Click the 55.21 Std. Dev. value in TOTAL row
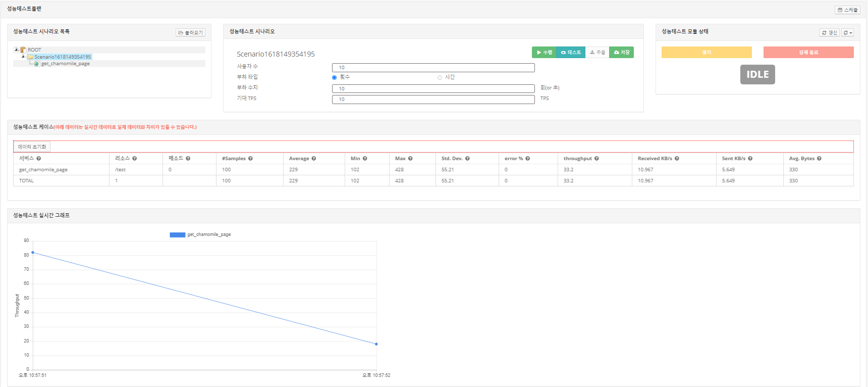This screenshot has height=387, width=868. click(x=448, y=181)
